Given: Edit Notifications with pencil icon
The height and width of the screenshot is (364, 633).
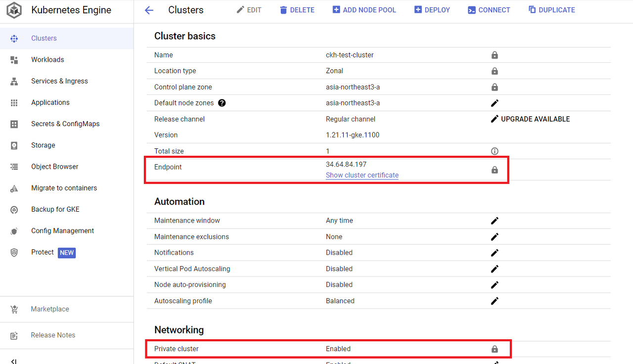Looking at the screenshot, I should coord(495,253).
